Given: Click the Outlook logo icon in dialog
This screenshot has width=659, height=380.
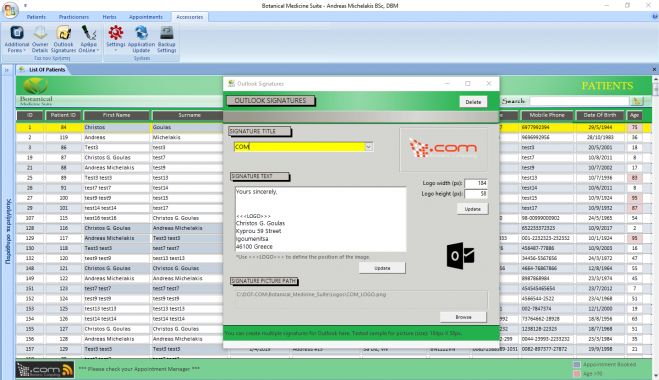Looking at the screenshot, I should click(460, 256).
